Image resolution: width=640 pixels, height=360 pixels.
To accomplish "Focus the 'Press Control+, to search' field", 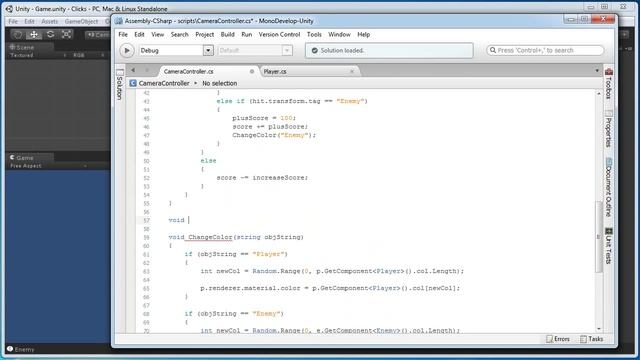I will tap(545, 50).
